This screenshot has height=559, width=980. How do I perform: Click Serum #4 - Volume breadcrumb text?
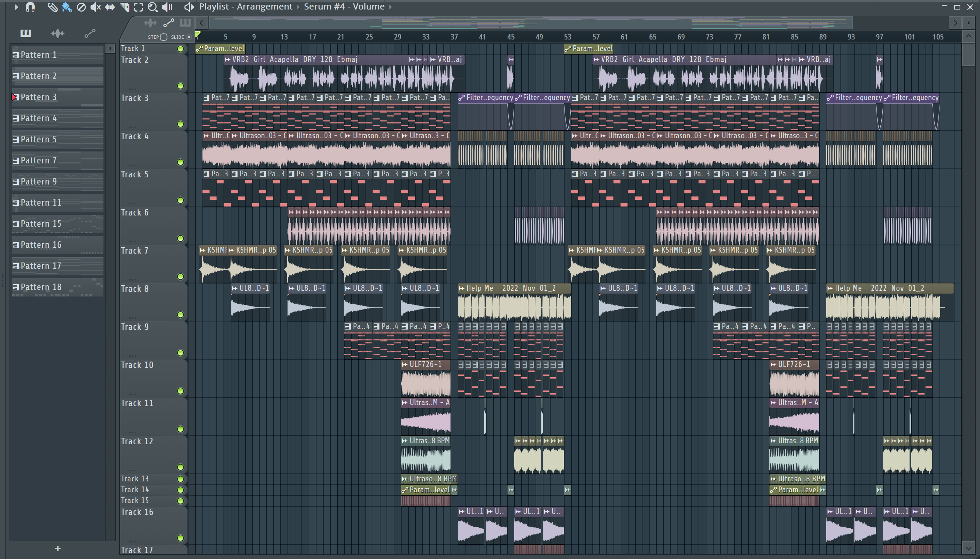344,7
